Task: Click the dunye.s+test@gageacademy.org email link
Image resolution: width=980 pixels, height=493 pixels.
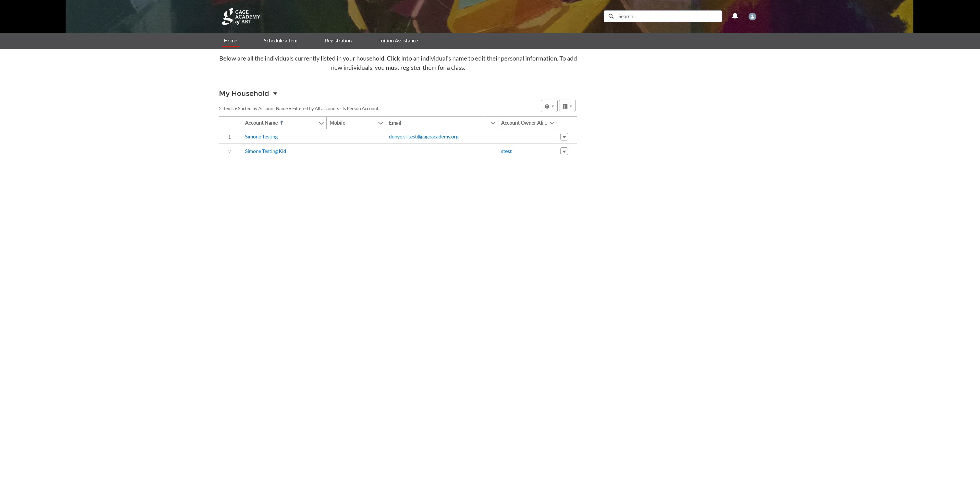Action: 423,137
